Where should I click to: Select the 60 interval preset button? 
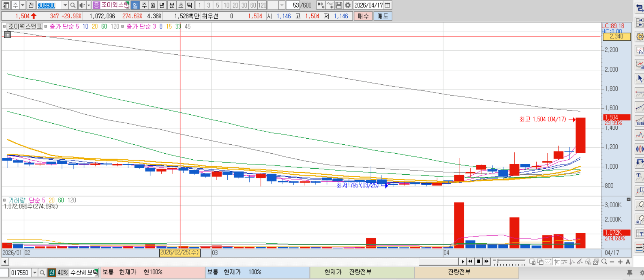pyautogui.click(x=253, y=5)
